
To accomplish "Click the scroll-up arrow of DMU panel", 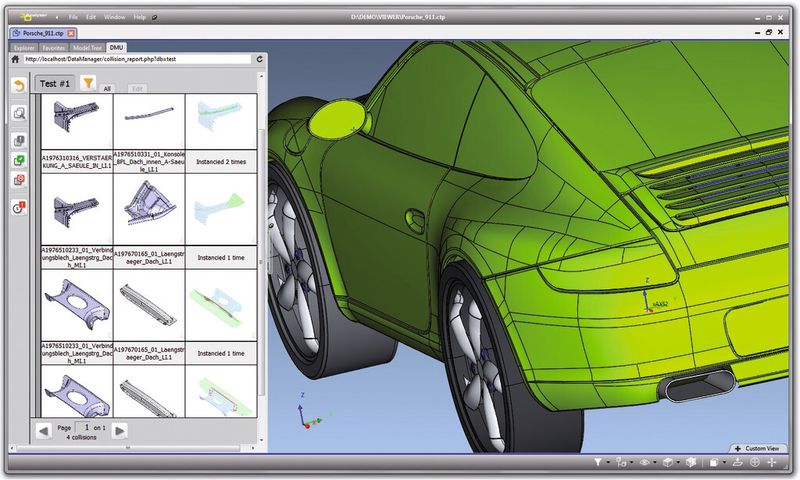I will point(262,76).
